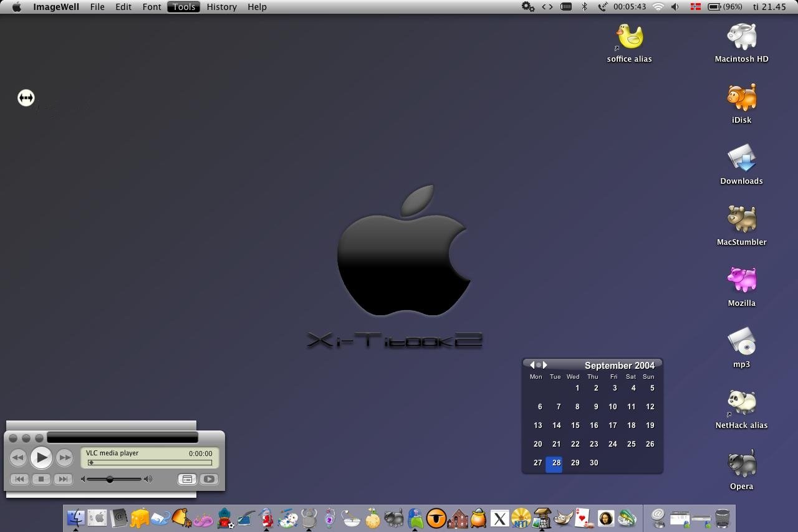Open the Address Book Dock icon
The height and width of the screenshot is (532, 798).
click(118, 518)
